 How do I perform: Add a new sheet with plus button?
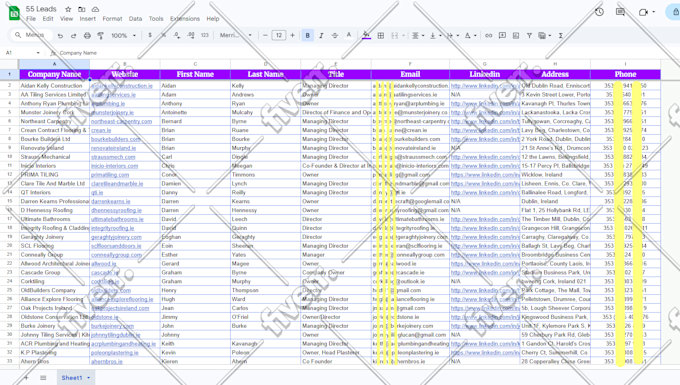point(26,378)
